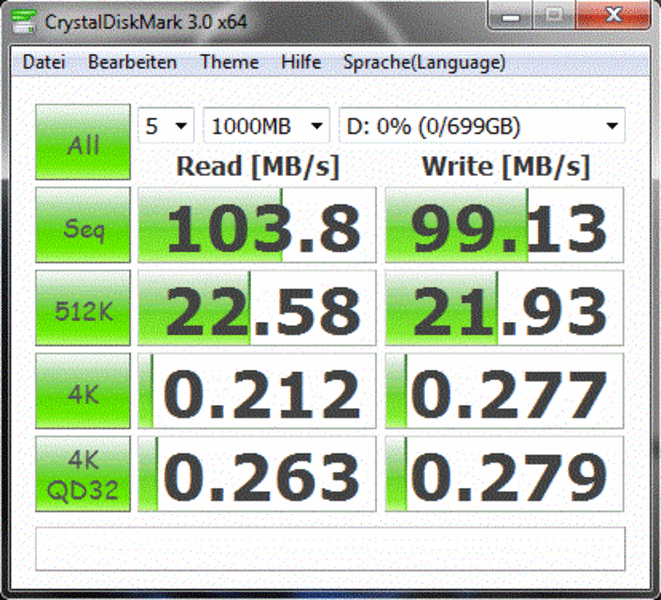Open the Bearbeiten menu
The image size is (661, 600).
[132, 62]
